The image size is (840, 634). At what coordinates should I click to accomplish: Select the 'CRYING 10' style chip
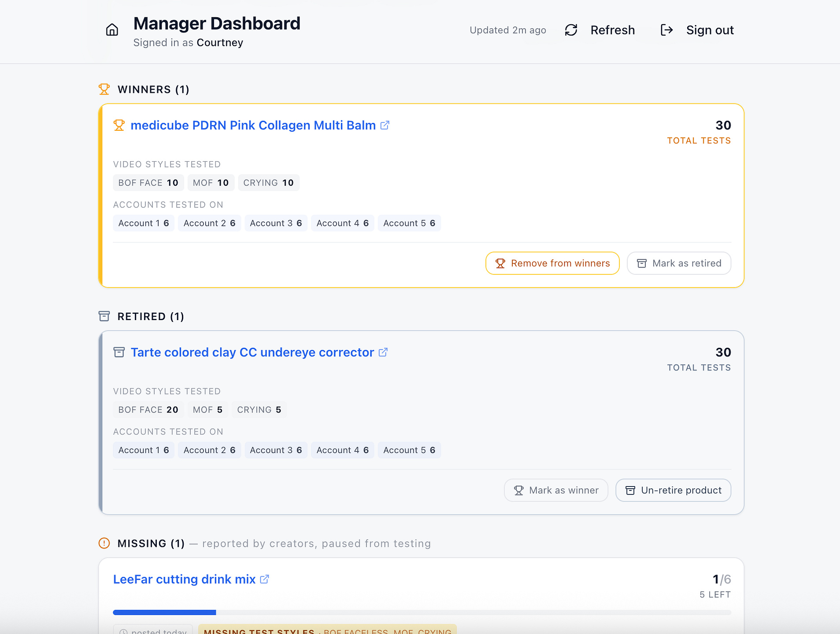269,183
